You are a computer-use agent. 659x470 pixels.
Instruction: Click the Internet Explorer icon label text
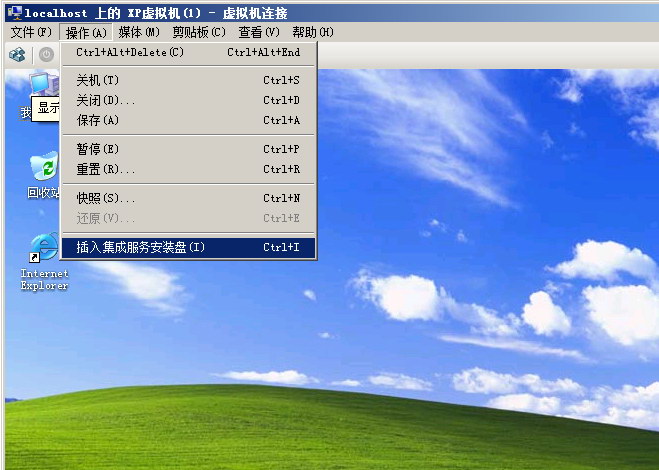click(45, 280)
